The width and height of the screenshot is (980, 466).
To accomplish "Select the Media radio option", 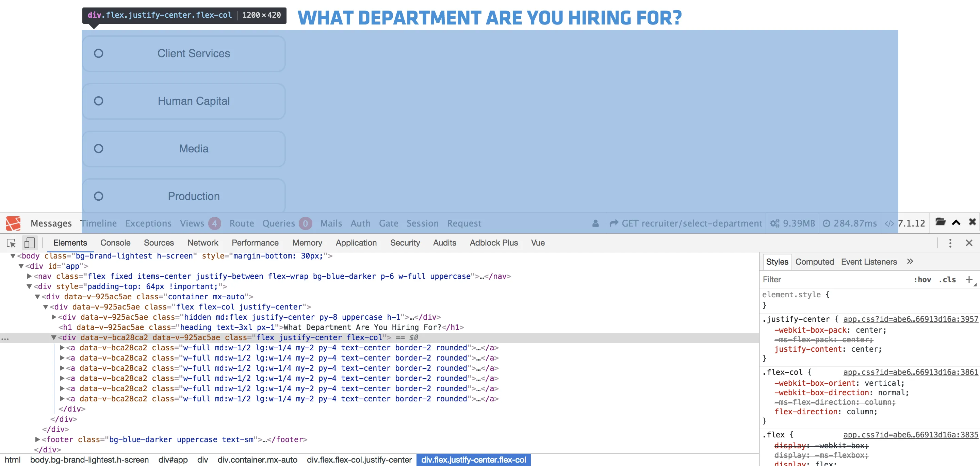I will tap(99, 148).
